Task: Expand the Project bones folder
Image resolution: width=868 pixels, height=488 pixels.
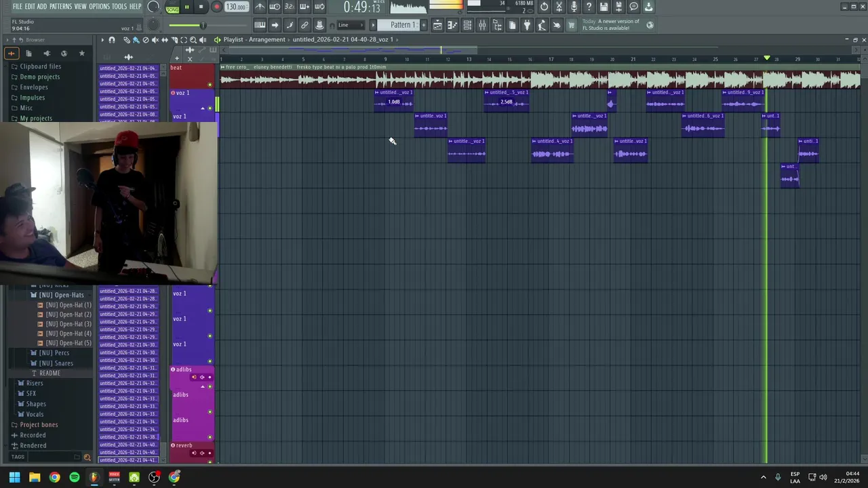Action: pyautogui.click(x=39, y=425)
